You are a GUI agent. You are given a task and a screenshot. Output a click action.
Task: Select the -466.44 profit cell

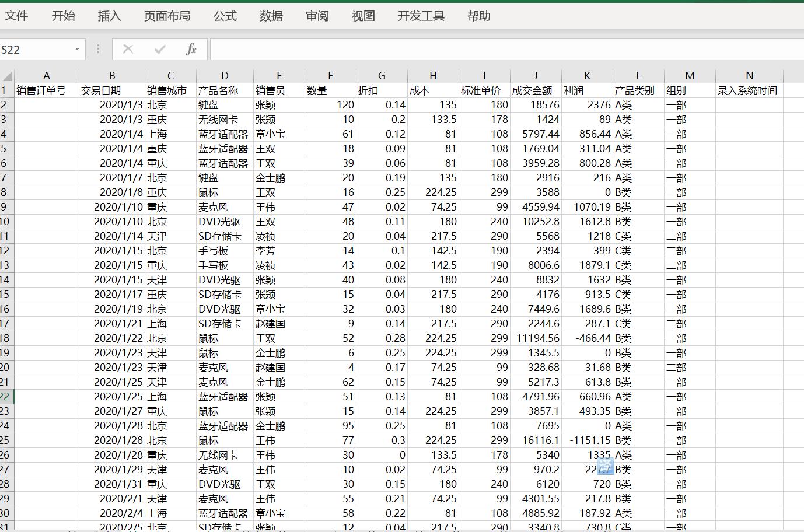click(587, 338)
